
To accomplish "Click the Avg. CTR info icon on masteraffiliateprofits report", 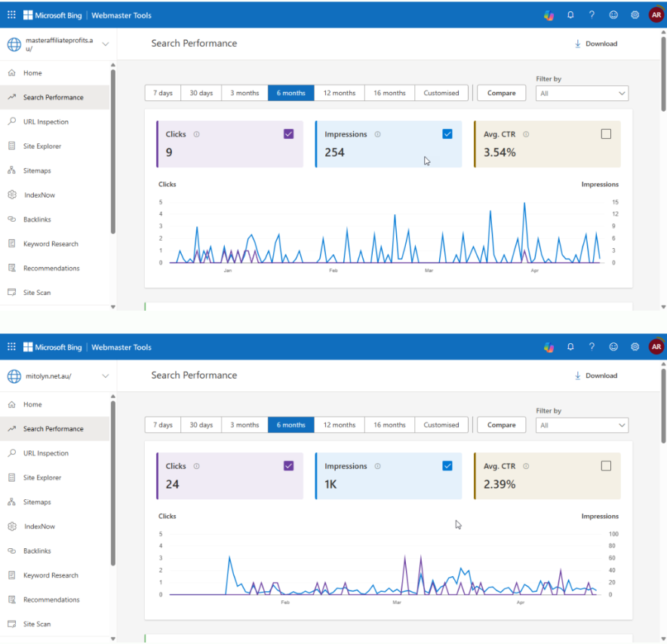I will tap(526, 134).
